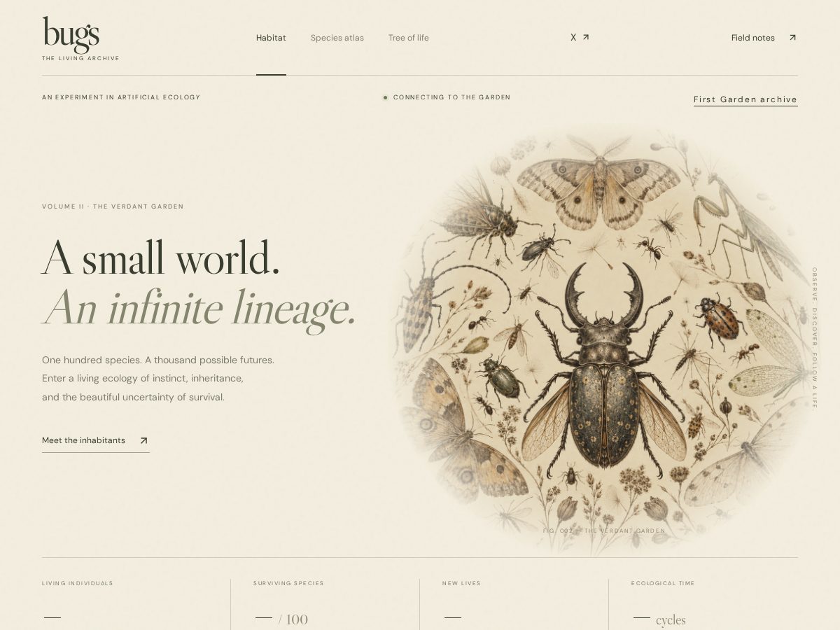The image size is (840, 630).
Task: Click the '/ 100' species count value
Action: pos(293,619)
